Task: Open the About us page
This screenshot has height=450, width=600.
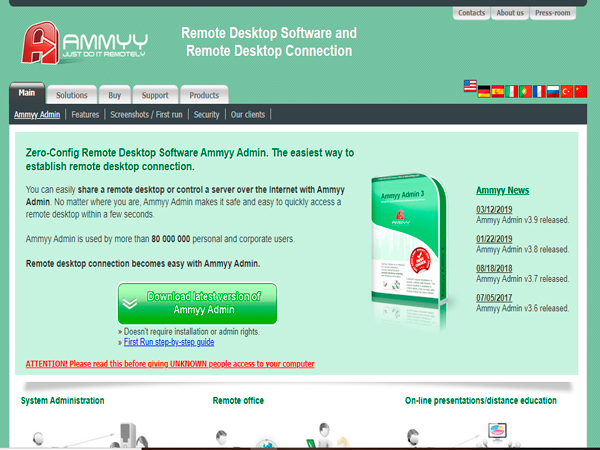Action: pos(510,13)
